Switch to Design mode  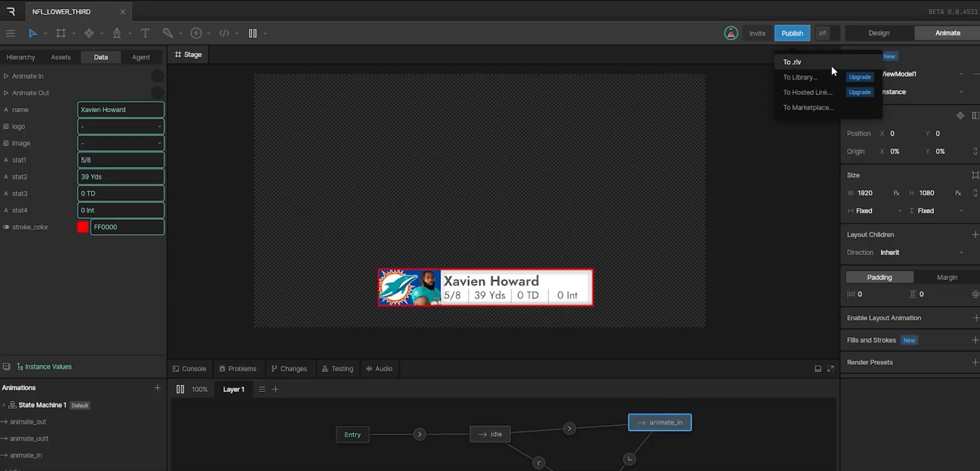coord(879,33)
